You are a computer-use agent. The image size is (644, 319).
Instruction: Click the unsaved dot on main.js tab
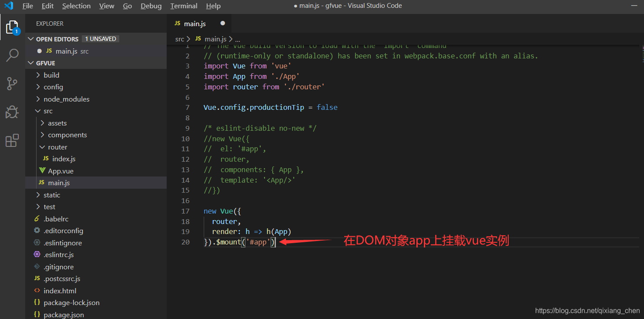(223, 23)
